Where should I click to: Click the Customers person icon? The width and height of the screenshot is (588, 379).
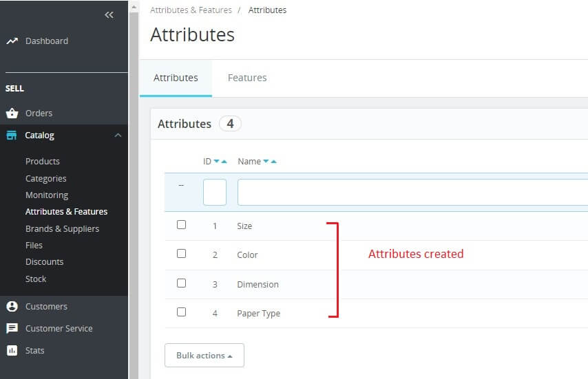12,306
